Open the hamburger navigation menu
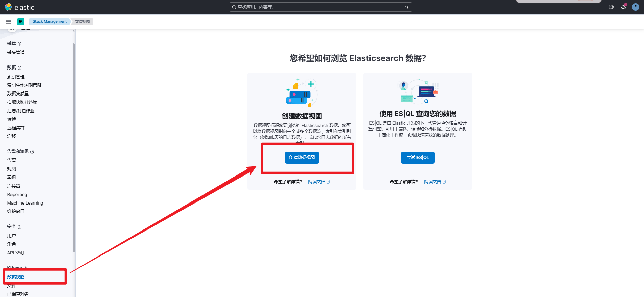 point(8,22)
